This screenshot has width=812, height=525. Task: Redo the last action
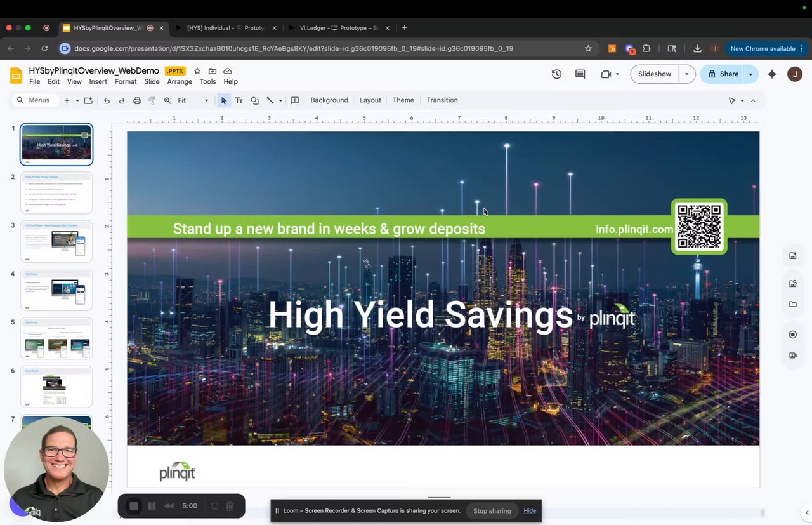pos(122,100)
